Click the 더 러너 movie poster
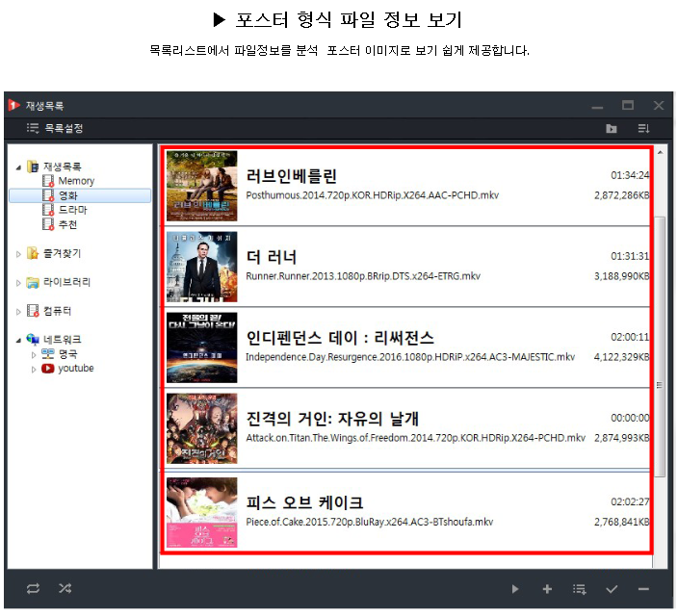 coord(202,267)
